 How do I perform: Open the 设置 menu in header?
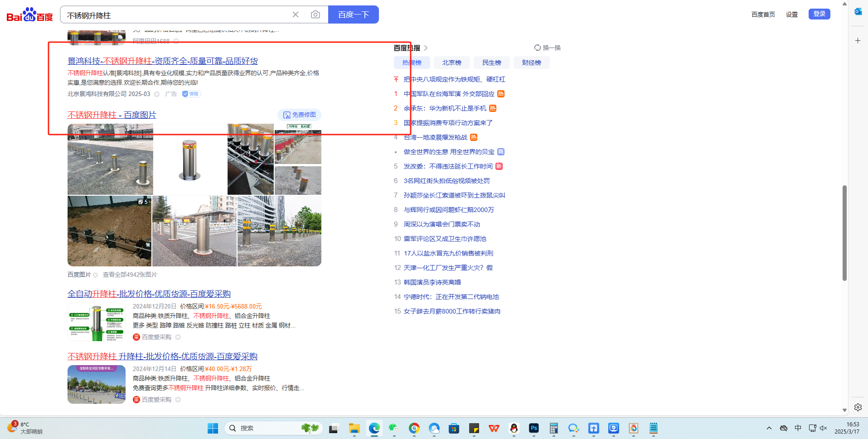coord(792,14)
